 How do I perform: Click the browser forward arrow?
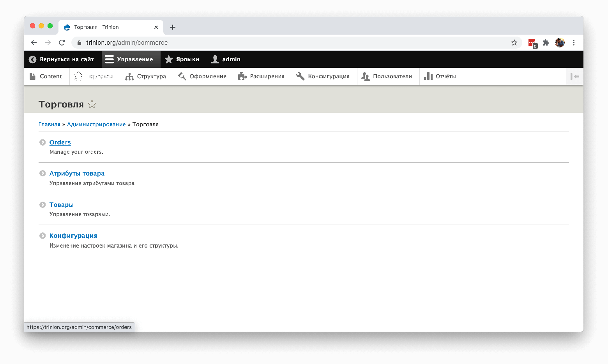[x=48, y=42]
